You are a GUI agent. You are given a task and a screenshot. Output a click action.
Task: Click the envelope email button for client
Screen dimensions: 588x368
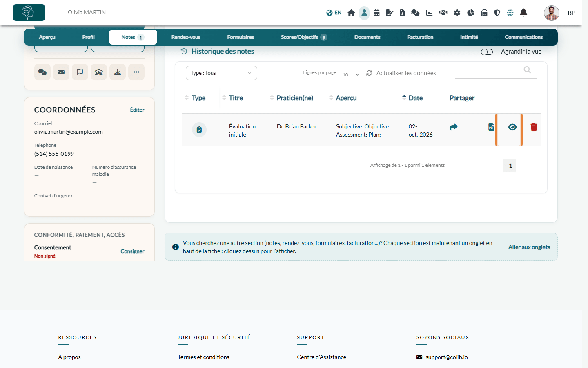pyautogui.click(x=61, y=72)
